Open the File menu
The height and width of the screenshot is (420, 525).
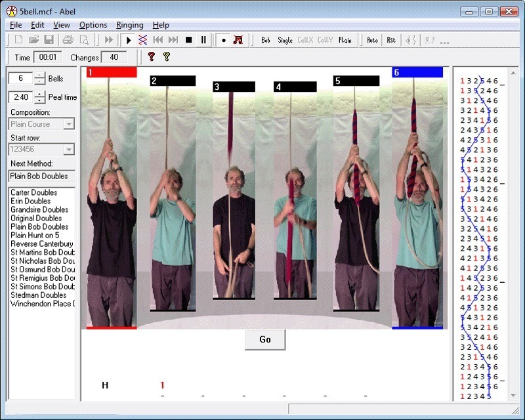coord(16,25)
